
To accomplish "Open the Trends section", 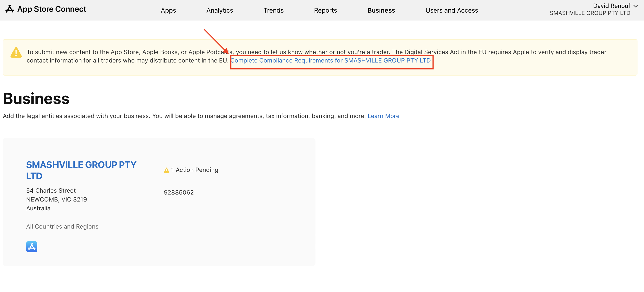I will point(273,10).
